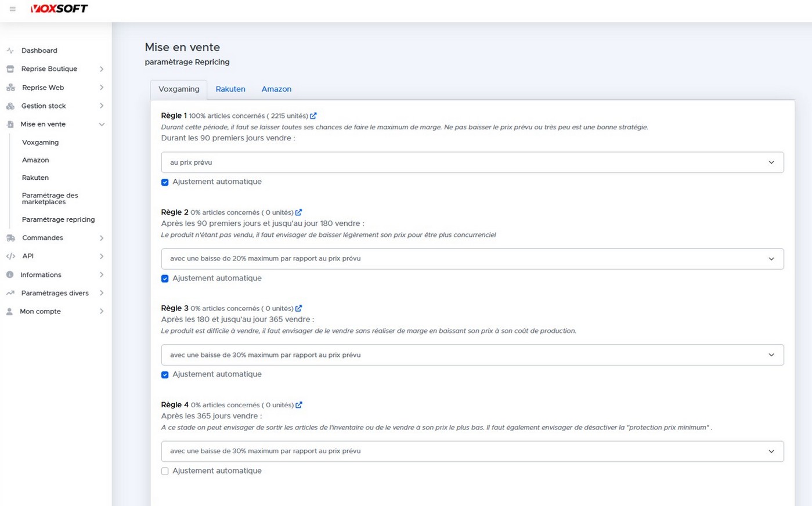
Task: Go to Paramétrage repricing sidebar link
Action: 58,219
